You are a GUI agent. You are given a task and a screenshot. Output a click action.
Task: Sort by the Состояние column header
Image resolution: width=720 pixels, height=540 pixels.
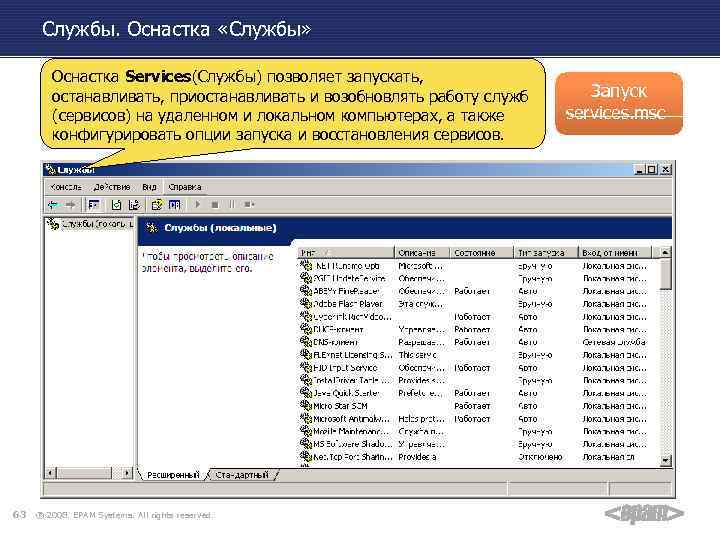tap(482, 253)
